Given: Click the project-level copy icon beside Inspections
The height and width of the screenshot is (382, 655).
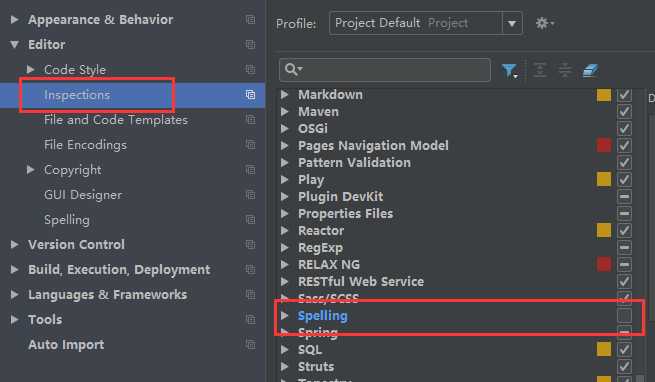Looking at the screenshot, I should click(x=250, y=95).
